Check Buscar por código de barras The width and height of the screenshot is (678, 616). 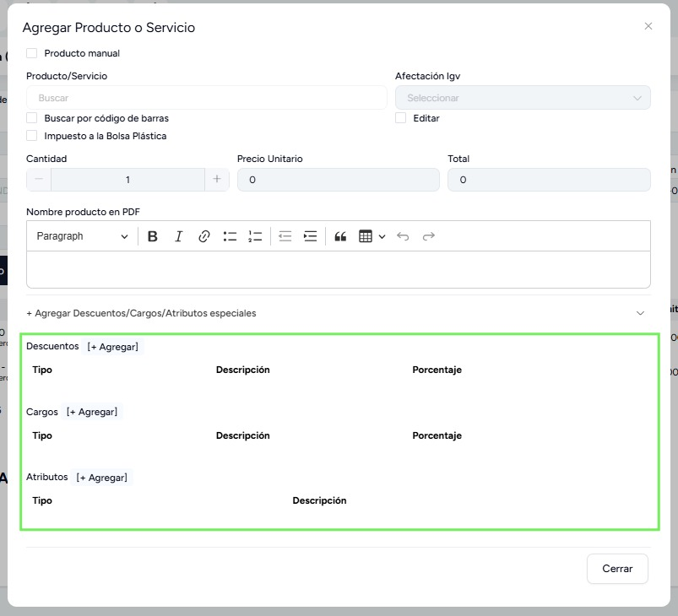coord(31,118)
